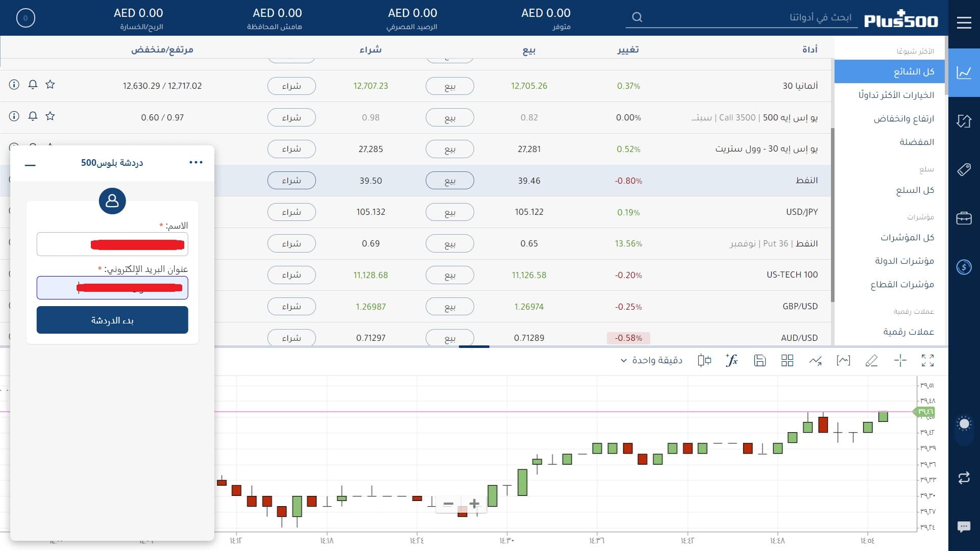Click the buy button for USD/JPY

[291, 212]
